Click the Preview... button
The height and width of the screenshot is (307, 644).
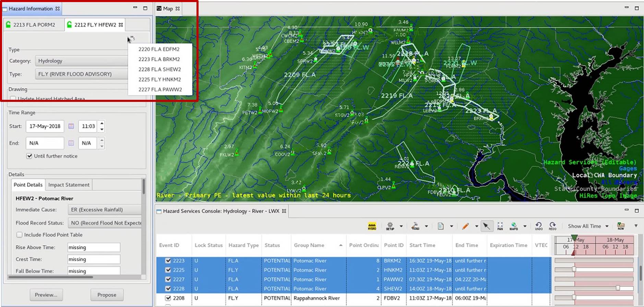tap(46, 295)
